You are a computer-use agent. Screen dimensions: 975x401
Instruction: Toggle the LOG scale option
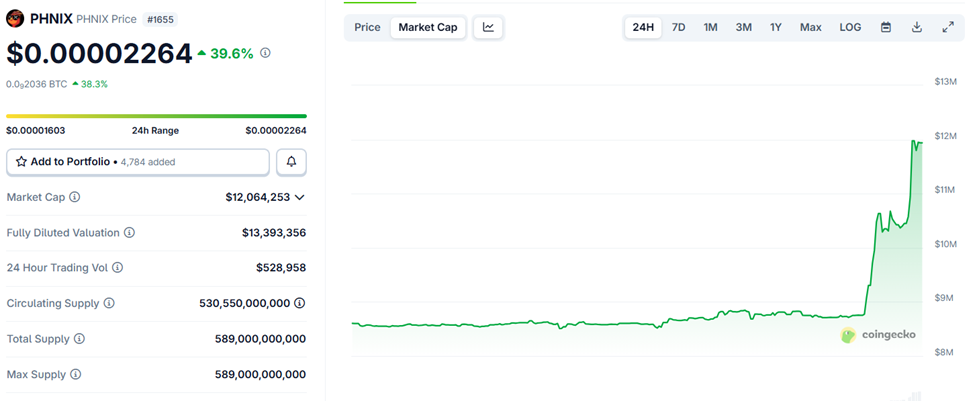[x=850, y=27]
